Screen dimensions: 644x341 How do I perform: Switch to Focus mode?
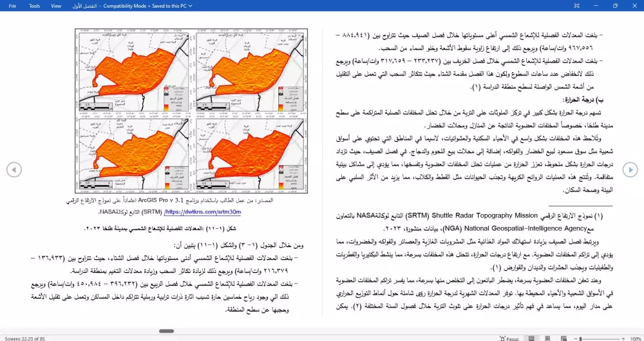pos(509,338)
